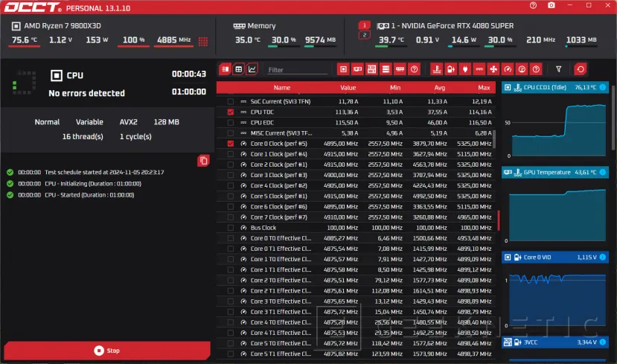Click the unknown hardware filter question icon
This screenshot has height=364, width=617.
tap(414, 69)
